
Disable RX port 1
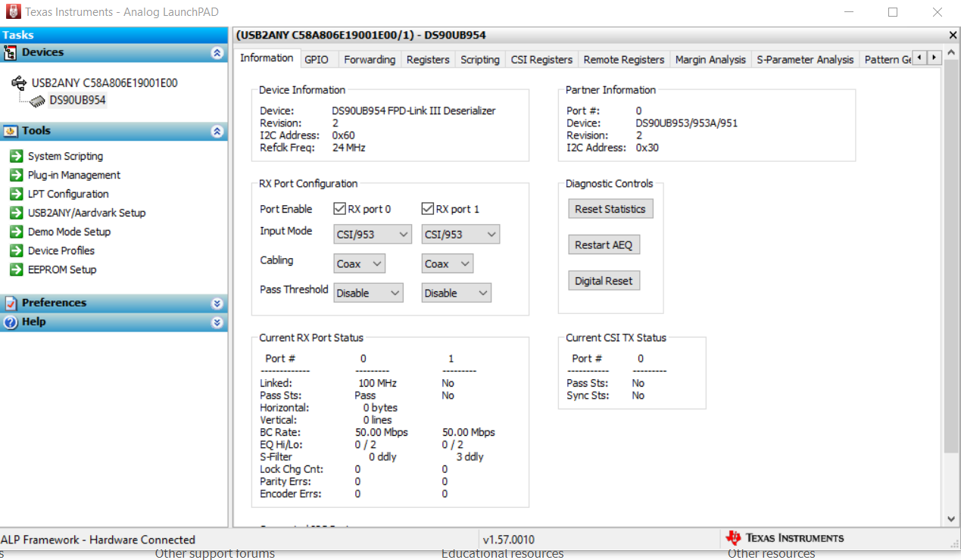coord(427,208)
